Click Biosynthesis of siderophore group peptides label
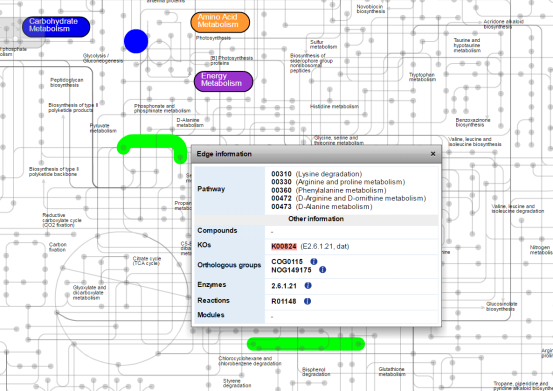This screenshot has width=553, height=391. 311,63
